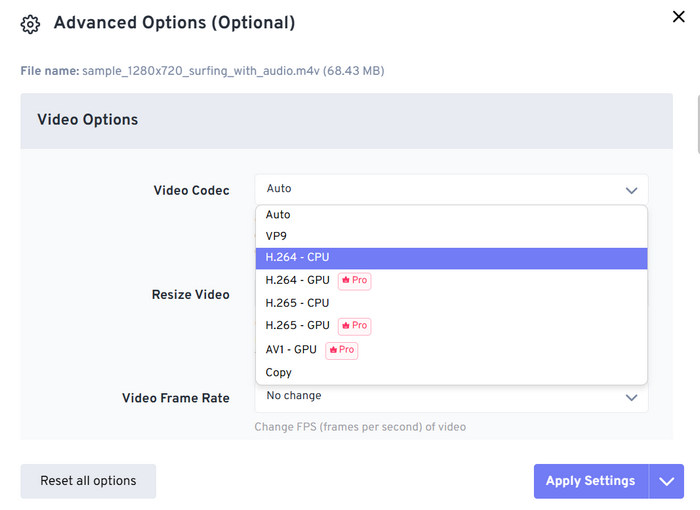Click Reset all options button
This screenshot has width=700, height=510.
tap(88, 481)
